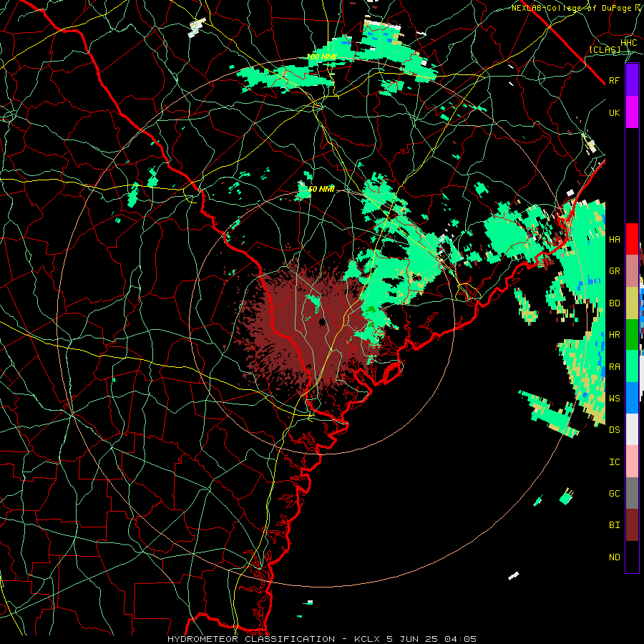Click the 100 NMI range ring label
This screenshot has width=644, height=644.
321,57
